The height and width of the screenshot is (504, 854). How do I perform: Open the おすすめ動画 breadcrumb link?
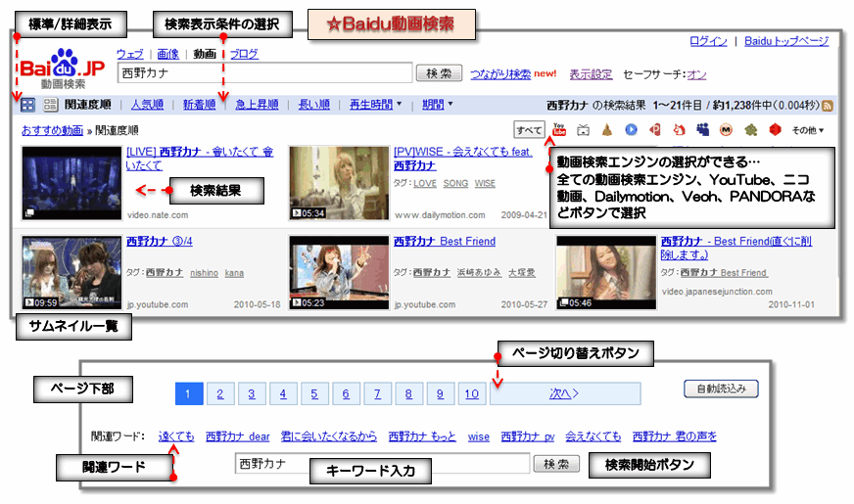(x=52, y=130)
